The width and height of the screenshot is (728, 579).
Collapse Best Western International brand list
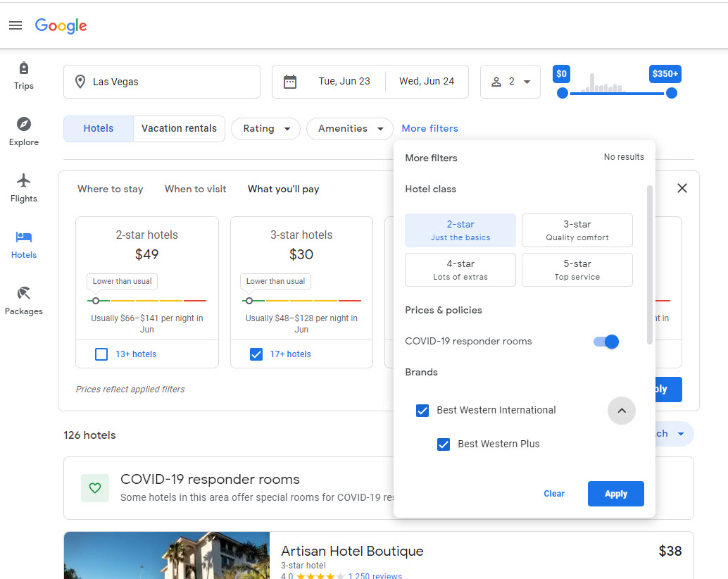click(x=621, y=411)
